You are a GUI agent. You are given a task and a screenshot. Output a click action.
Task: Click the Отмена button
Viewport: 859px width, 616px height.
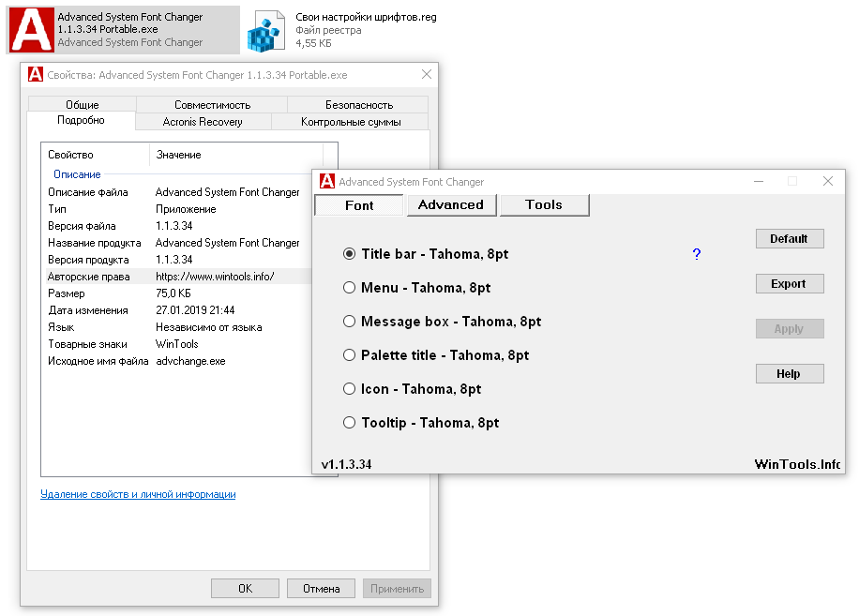point(321,589)
